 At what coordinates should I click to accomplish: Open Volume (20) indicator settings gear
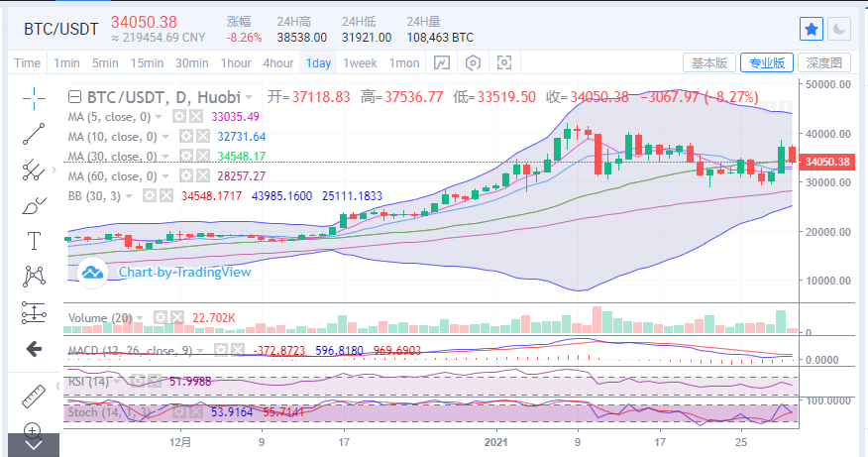pos(160,317)
